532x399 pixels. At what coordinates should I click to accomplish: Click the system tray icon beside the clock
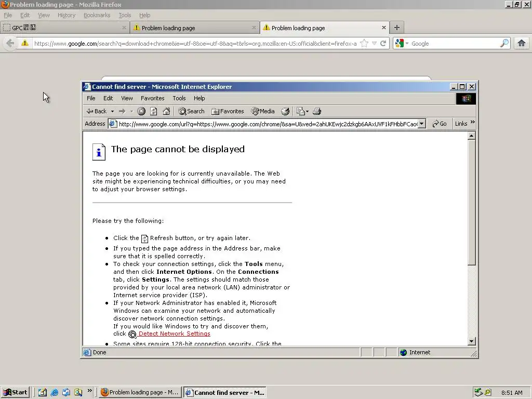488,393
